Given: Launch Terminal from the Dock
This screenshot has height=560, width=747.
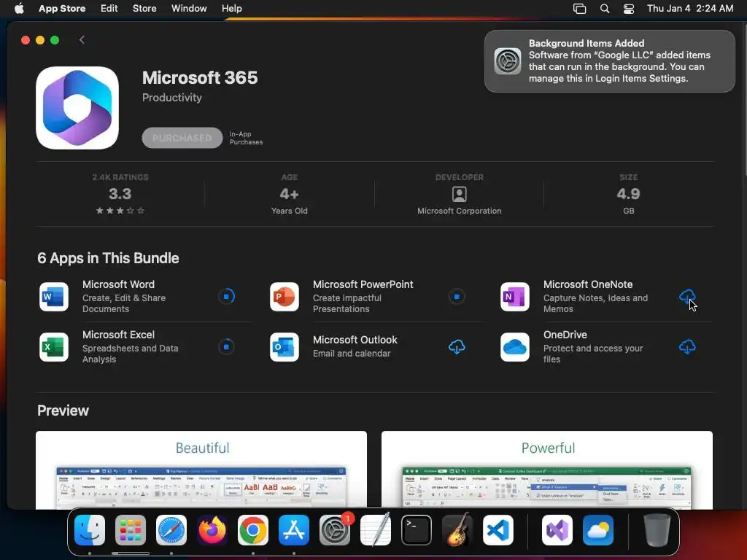Looking at the screenshot, I should tap(417, 530).
